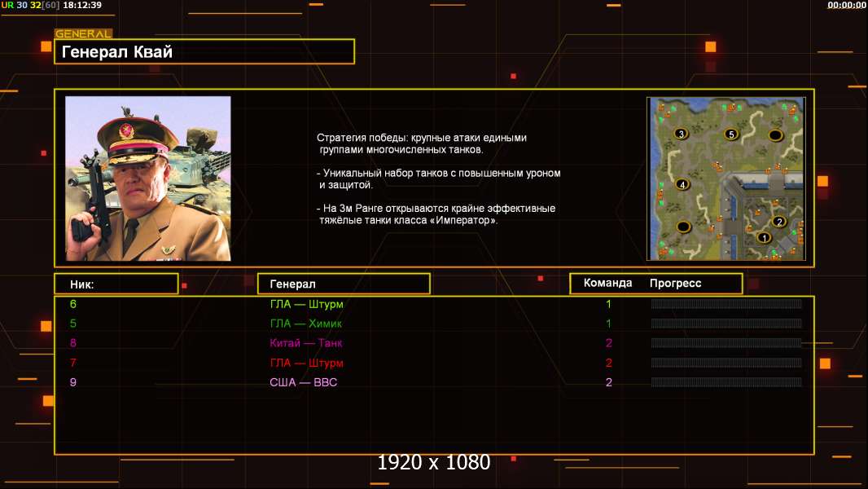Select player nick 9 in the list
The image size is (868, 489).
(x=73, y=382)
